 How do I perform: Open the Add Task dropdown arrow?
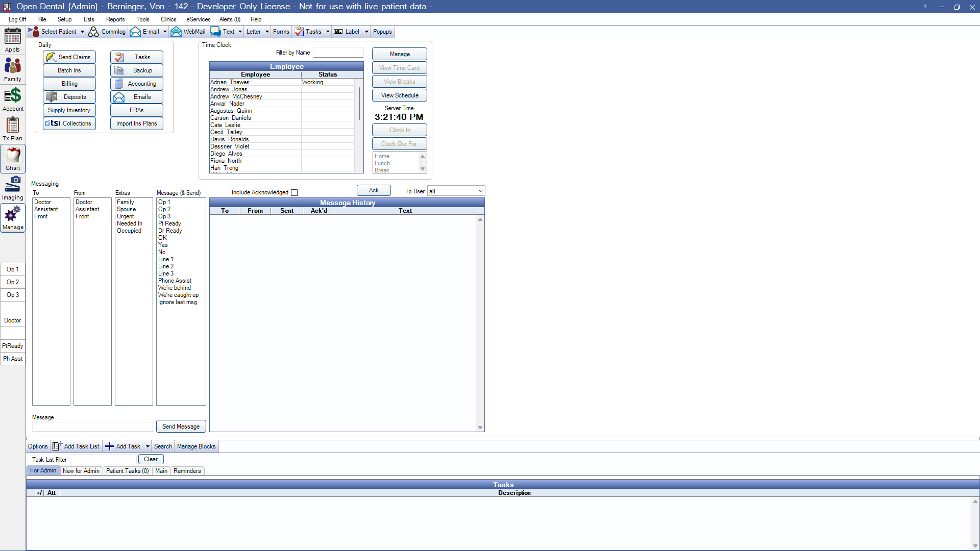point(148,446)
